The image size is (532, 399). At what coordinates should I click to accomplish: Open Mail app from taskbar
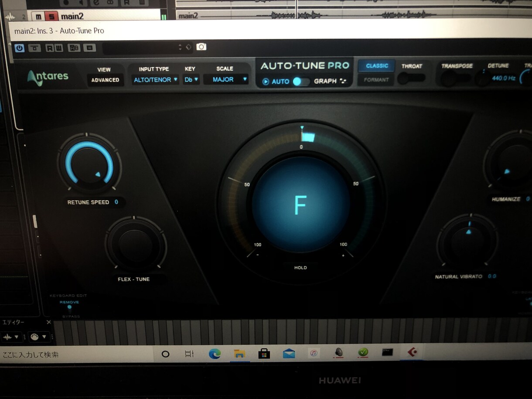pos(289,353)
